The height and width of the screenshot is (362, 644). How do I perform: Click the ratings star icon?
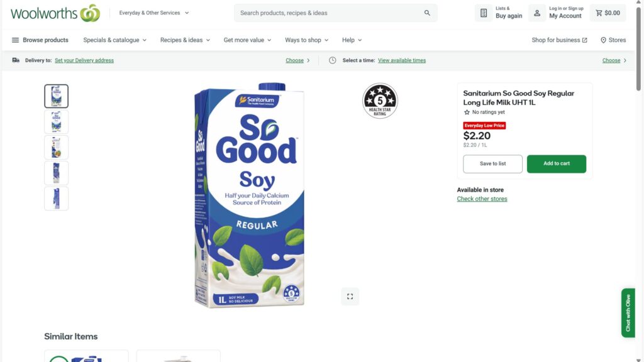tap(467, 112)
